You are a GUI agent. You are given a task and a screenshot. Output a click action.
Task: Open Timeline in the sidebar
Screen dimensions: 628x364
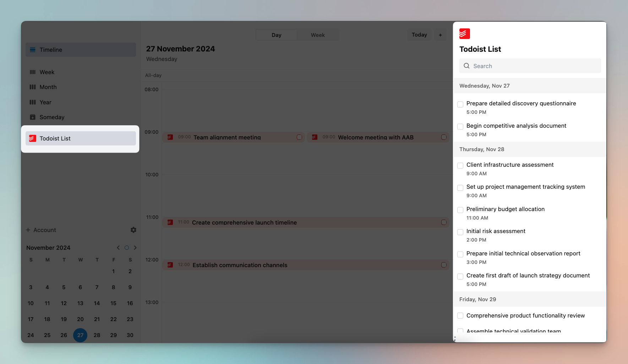pyautogui.click(x=81, y=50)
